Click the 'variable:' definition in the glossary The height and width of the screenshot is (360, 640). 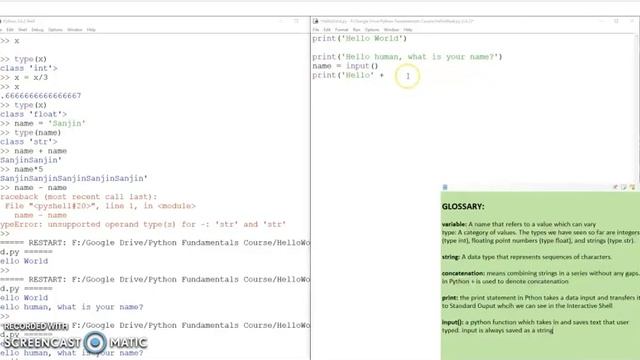(519, 224)
